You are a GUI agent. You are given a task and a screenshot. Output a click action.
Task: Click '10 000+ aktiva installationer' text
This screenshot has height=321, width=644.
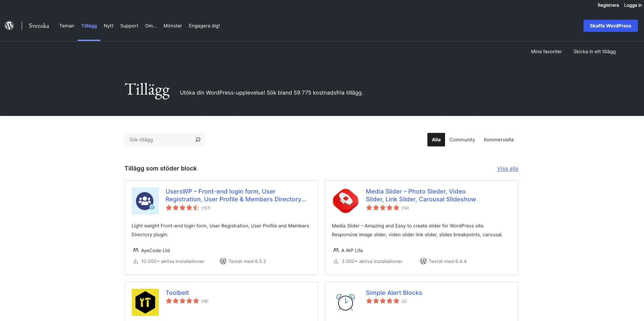172,261
